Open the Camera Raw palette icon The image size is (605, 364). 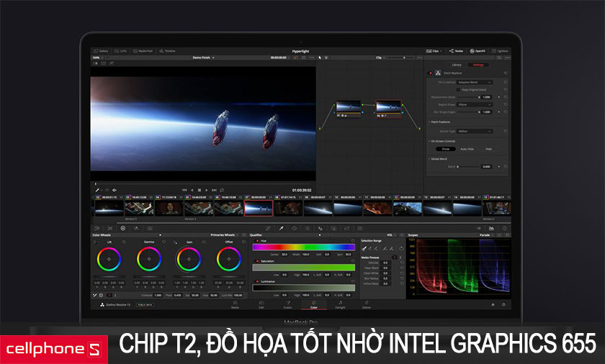(97, 229)
